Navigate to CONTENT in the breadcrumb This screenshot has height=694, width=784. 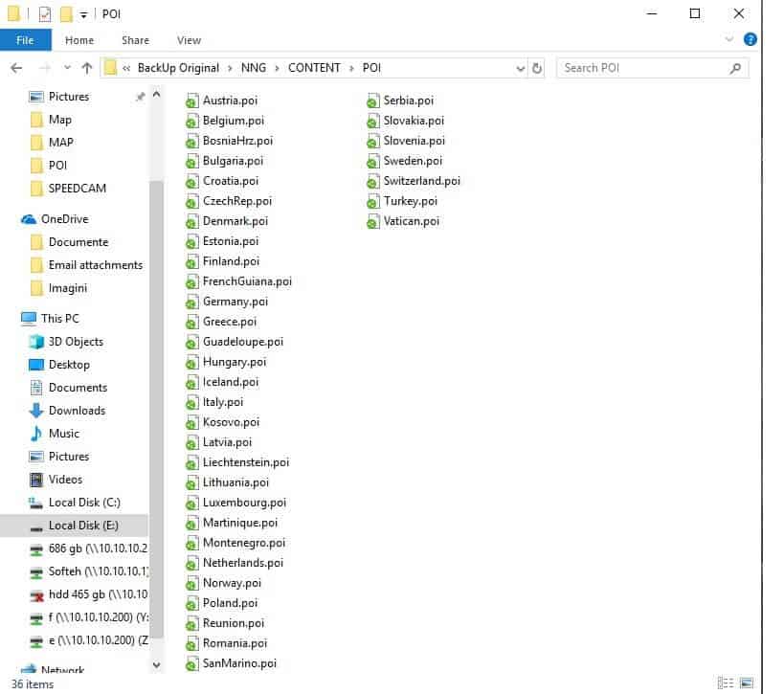click(314, 68)
